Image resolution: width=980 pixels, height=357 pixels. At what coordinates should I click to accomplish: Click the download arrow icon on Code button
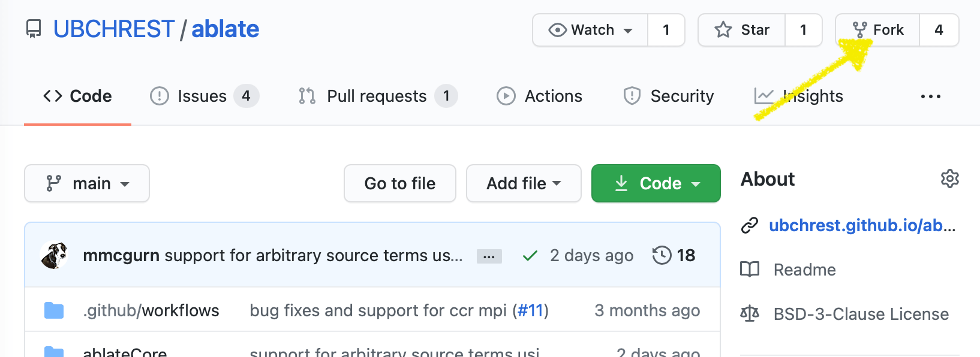click(x=621, y=183)
